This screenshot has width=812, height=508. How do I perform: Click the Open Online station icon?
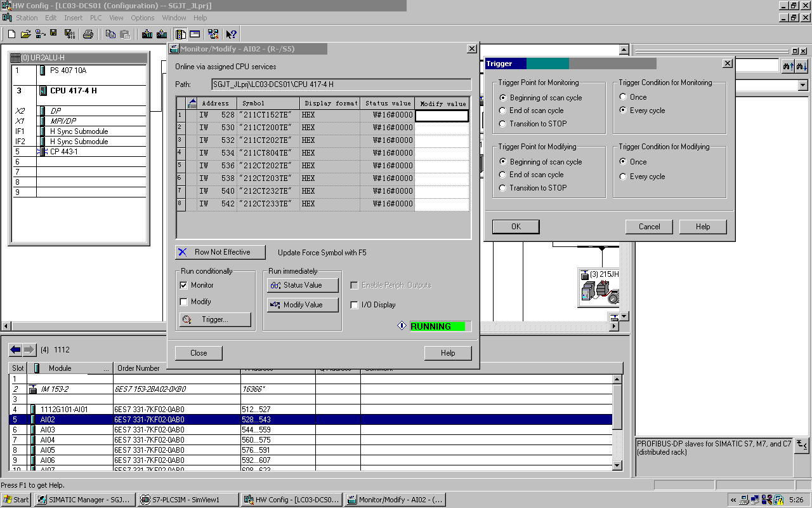(x=39, y=34)
